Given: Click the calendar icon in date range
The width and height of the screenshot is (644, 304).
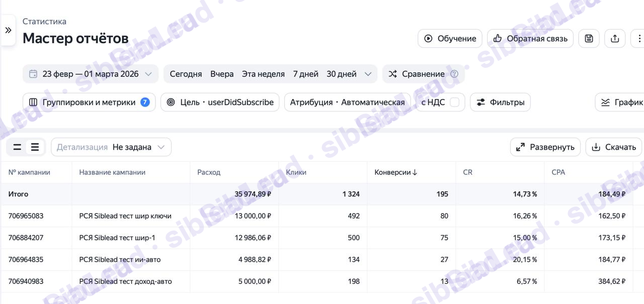Looking at the screenshot, I should (33, 74).
